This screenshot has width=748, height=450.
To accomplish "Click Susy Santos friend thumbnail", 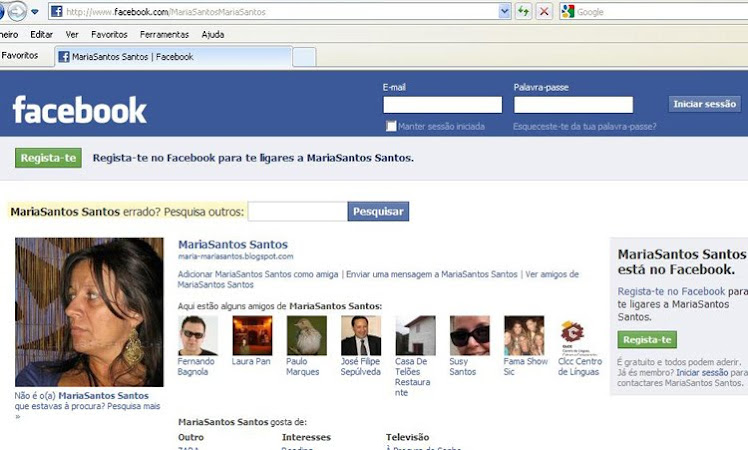I will pos(469,335).
